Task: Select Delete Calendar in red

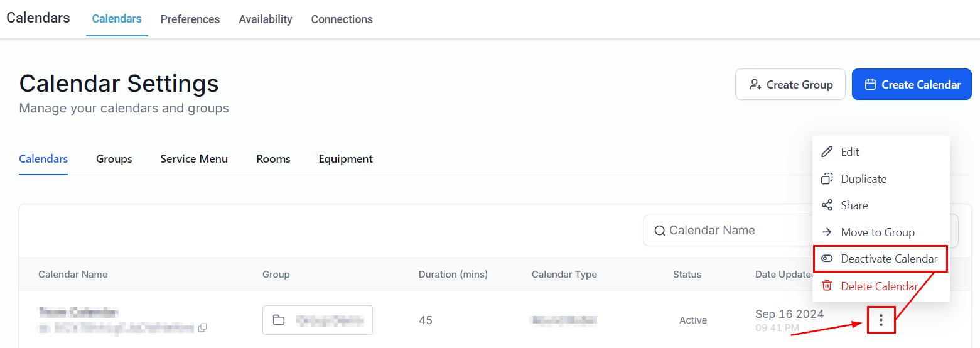Action: pos(879,286)
